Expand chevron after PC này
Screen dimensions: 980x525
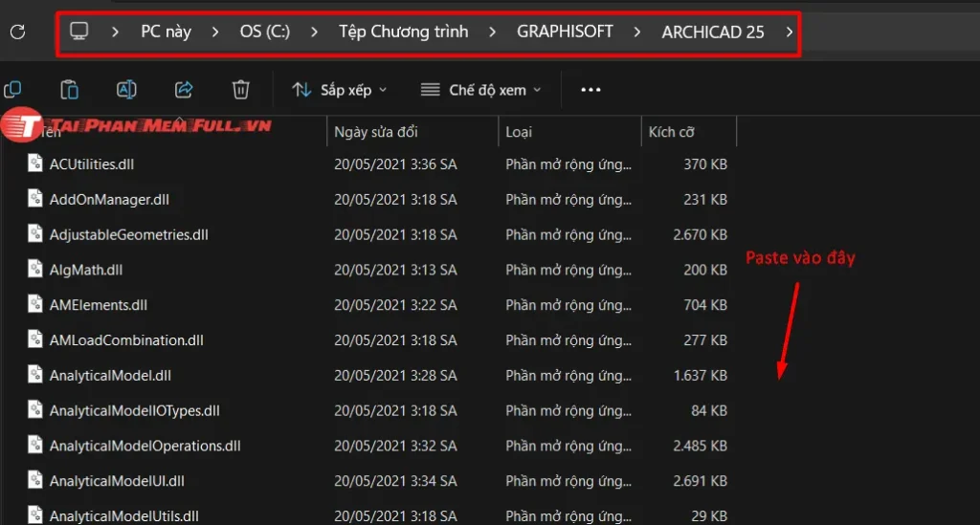point(215,32)
